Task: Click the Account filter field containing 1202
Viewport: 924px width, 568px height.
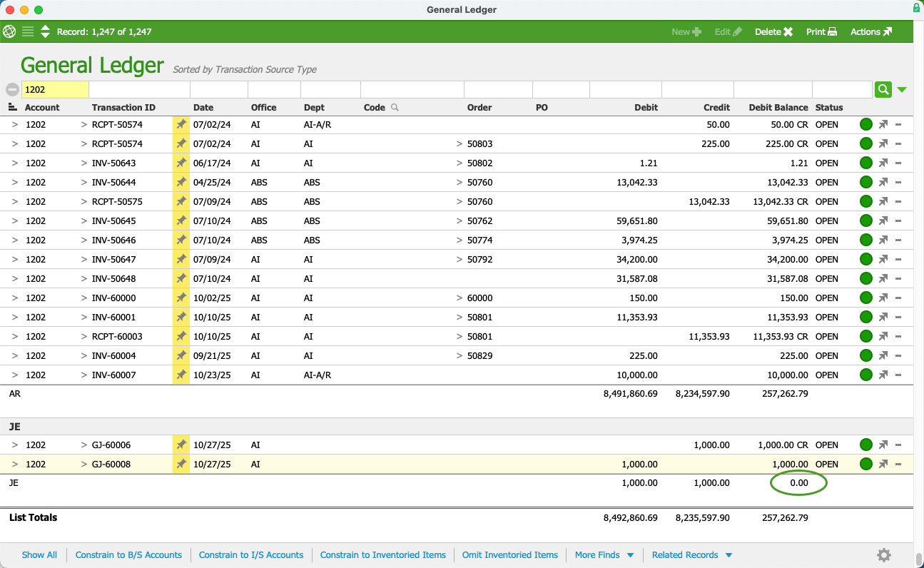Action: click(55, 90)
